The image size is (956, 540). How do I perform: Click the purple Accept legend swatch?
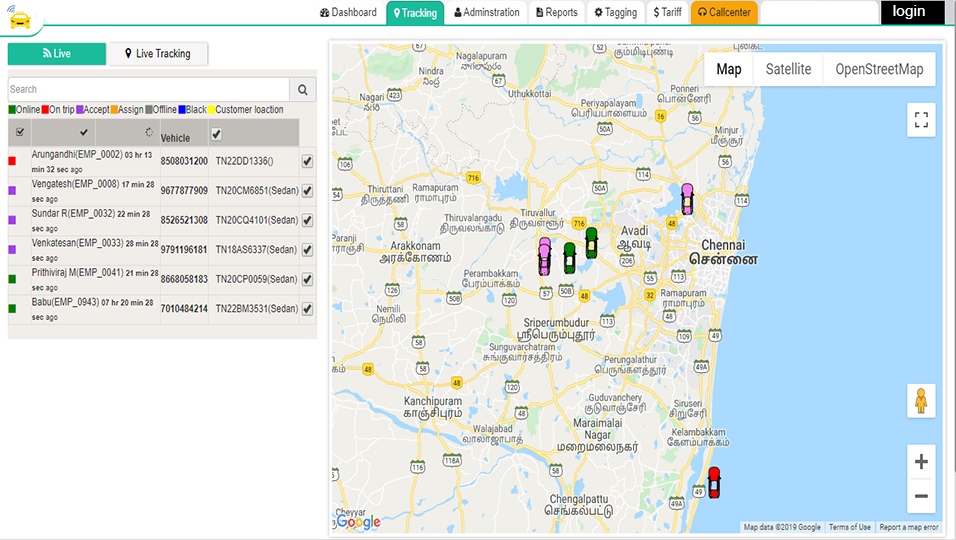coord(79,110)
